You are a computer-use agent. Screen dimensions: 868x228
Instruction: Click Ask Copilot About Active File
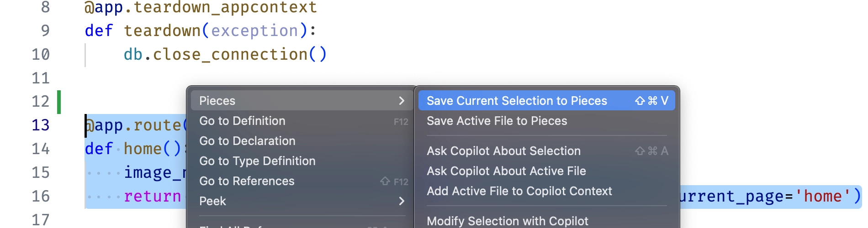click(x=506, y=171)
